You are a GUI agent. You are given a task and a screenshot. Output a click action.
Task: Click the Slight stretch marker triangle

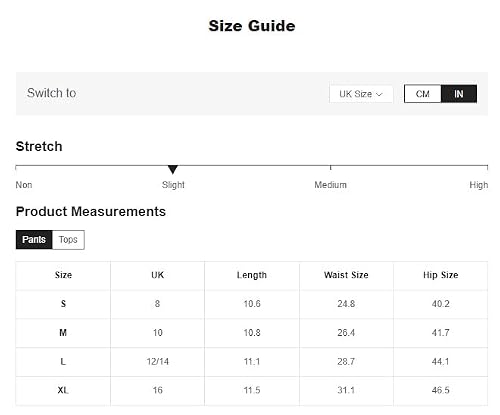pyautogui.click(x=173, y=169)
